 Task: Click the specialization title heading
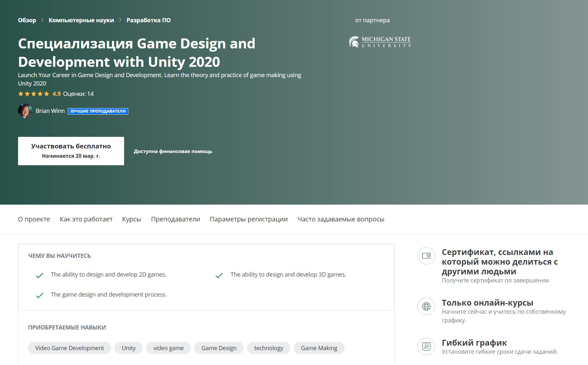tap(137, 53)
